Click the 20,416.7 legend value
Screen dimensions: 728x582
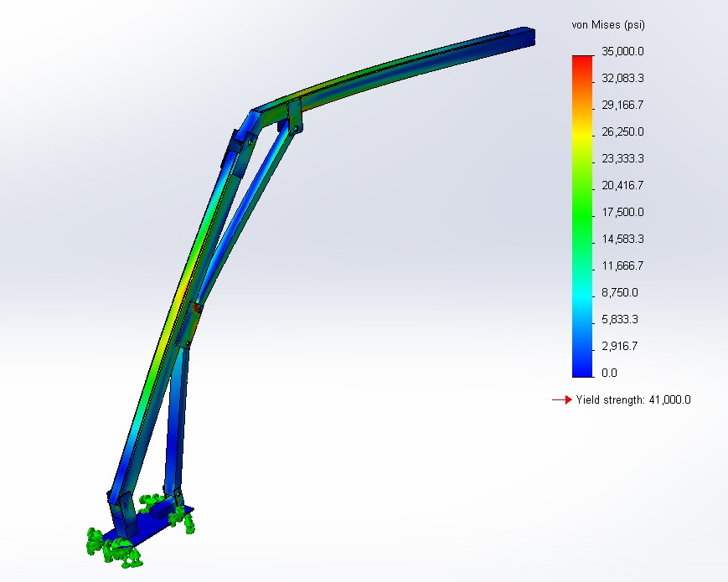tap(622, 186)
